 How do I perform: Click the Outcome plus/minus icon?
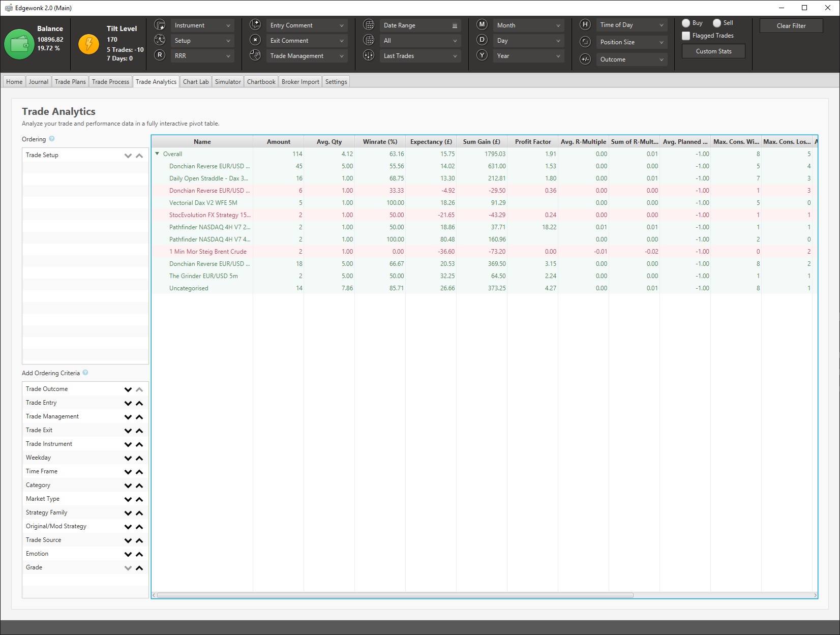click(x=585, y=59)
